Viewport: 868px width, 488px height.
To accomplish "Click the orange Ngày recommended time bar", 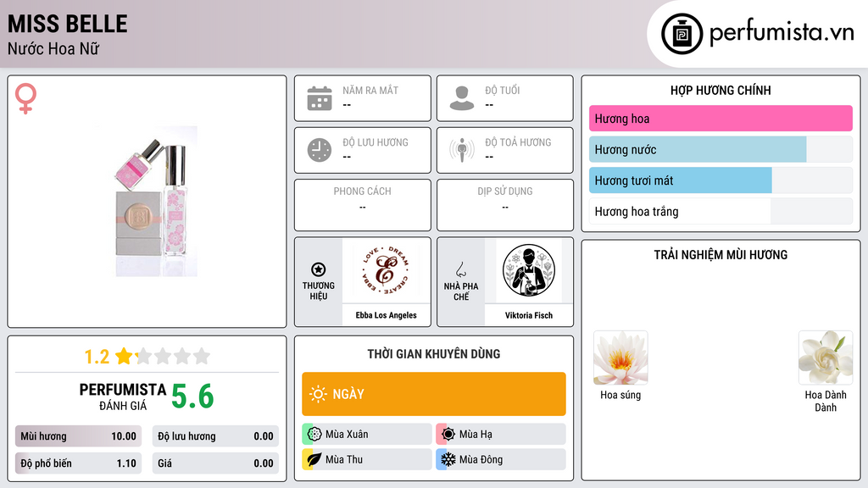I will coord(434,394).
